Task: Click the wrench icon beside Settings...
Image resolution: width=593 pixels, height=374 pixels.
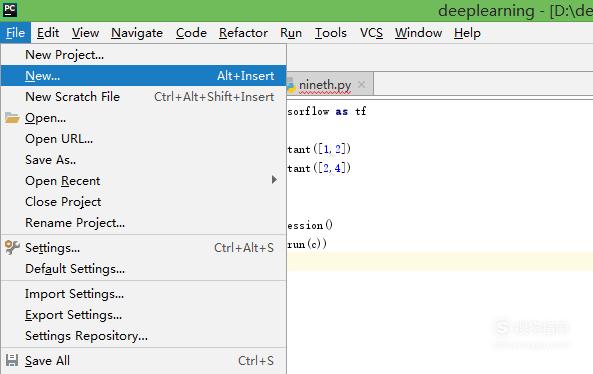Action: pos(12,247)
